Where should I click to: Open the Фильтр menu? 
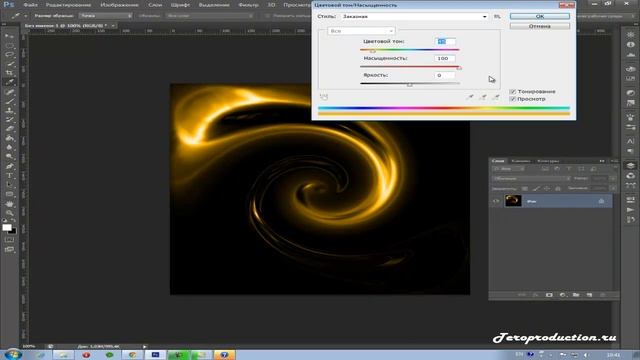point(248,5)
